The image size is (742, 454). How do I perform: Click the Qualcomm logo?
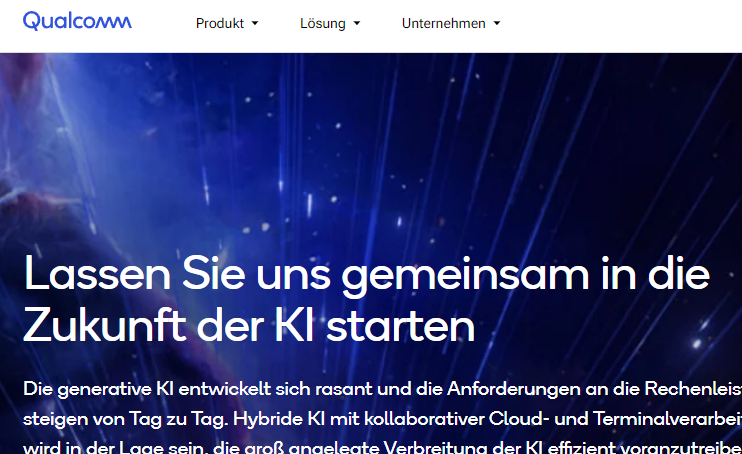77,22
